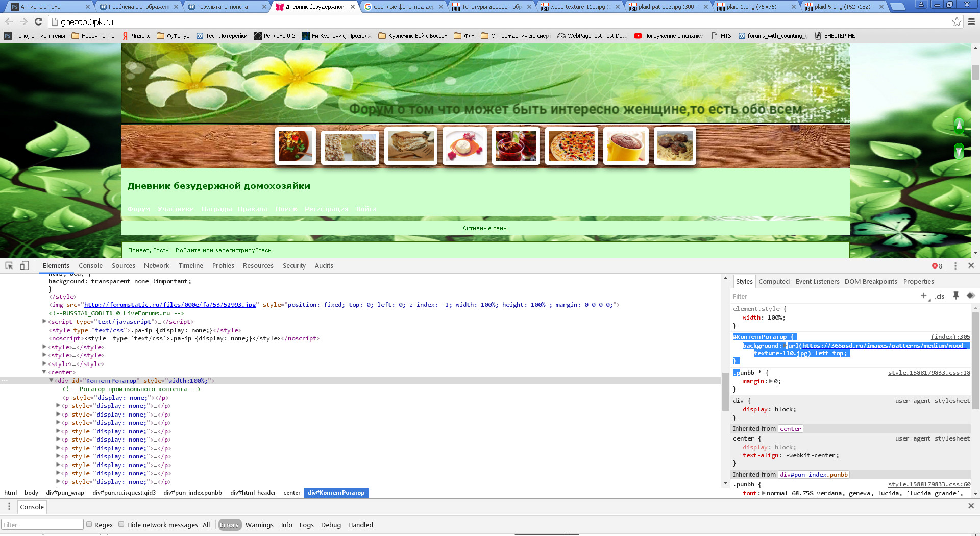
Task: Click the yellow mug cake thumbnail
Action: click(x=626, y=146)
